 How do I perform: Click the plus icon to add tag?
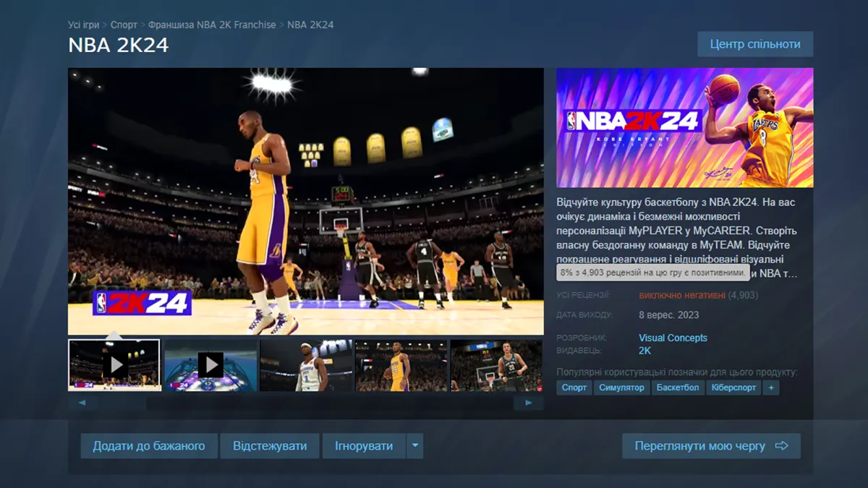pos(771,388)
